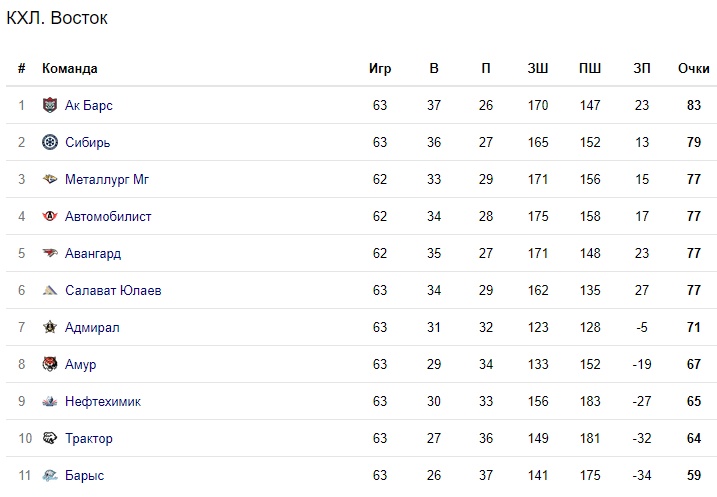Viewport: 717px width, 497px height.
Task: Click the Очки column header
Action: (693, 69)
